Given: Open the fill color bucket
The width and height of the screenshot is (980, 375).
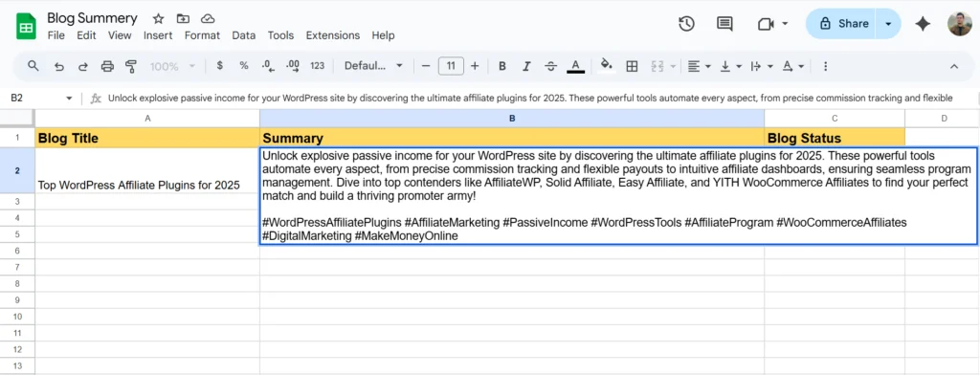Looking at the screenshot, I should 606,66.
